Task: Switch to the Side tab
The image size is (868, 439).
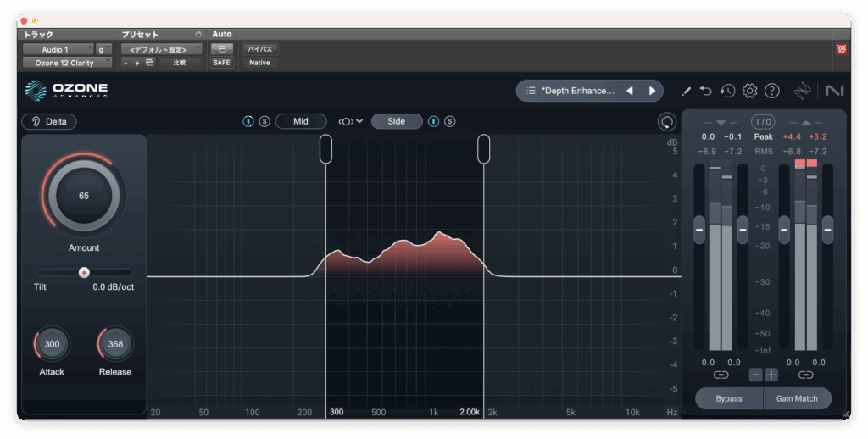Action: tap(396, 121)
